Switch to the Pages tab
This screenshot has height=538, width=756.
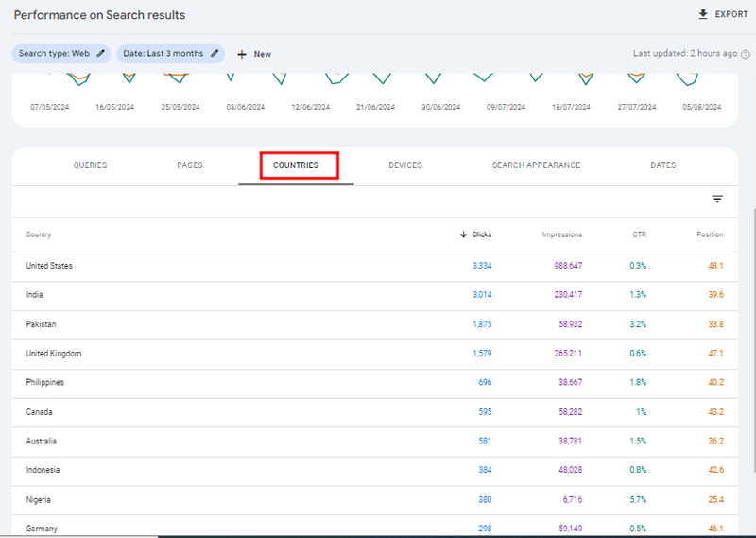click(190, 165)
